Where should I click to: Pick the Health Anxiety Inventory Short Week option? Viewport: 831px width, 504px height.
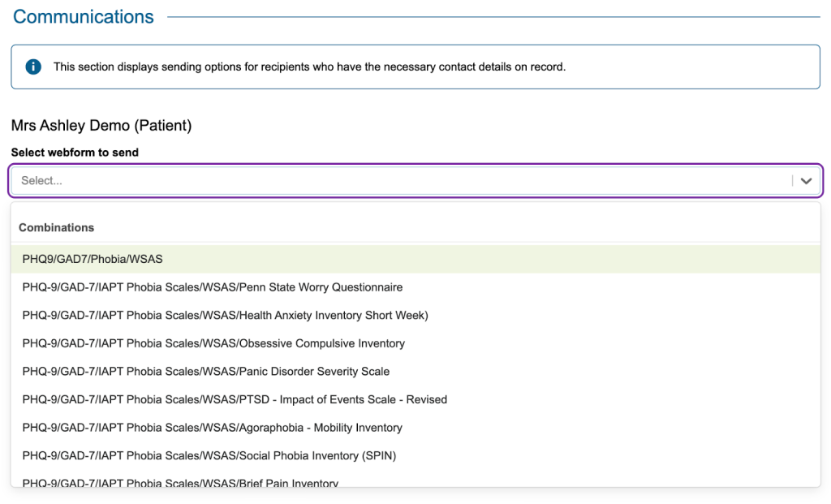(225, 315)
